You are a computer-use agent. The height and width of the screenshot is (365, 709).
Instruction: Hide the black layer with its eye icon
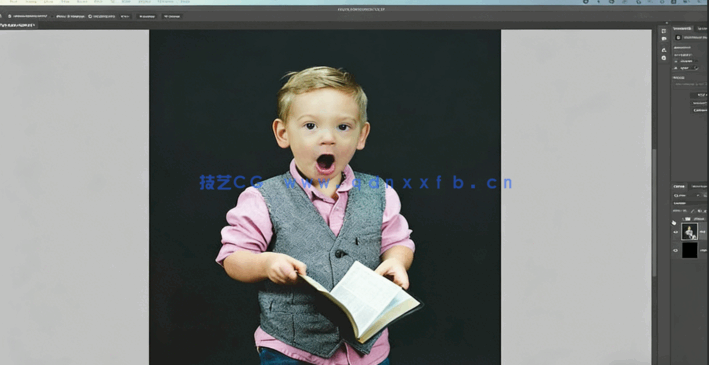(676, 251)
